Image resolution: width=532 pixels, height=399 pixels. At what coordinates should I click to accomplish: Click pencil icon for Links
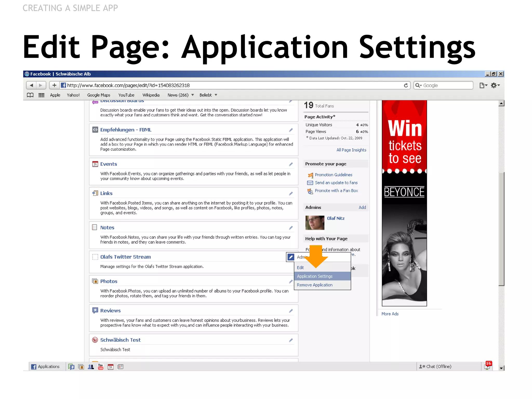pyautogui.click(x=291, y=194)
